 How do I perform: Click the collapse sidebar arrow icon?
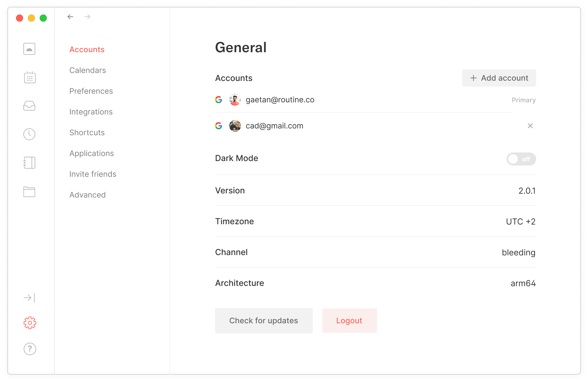click(29, 297)
